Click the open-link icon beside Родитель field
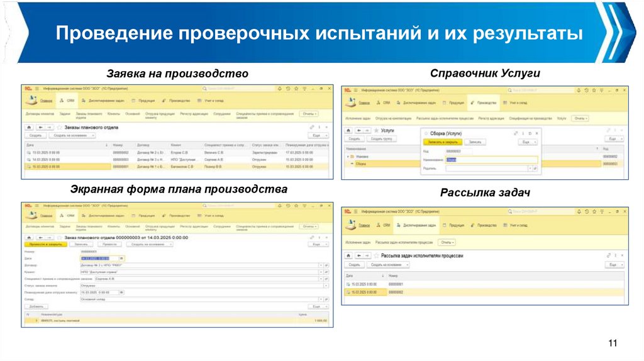The height and width of the screenshot is (361, 644). 535,169
